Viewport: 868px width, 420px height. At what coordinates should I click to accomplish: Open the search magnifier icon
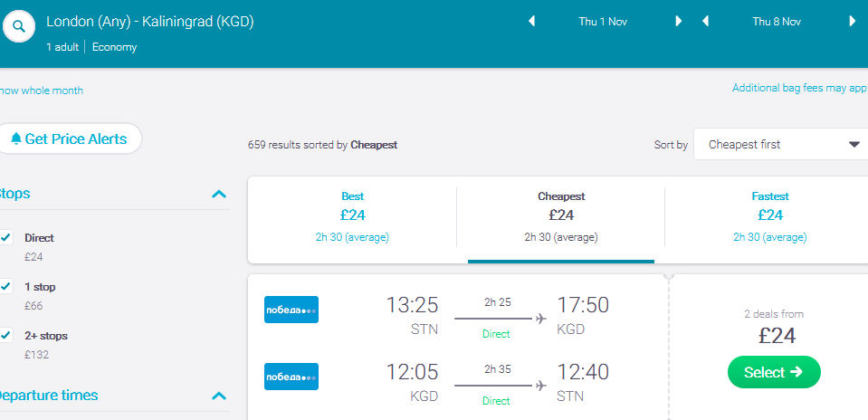click(x=19, y=26)
